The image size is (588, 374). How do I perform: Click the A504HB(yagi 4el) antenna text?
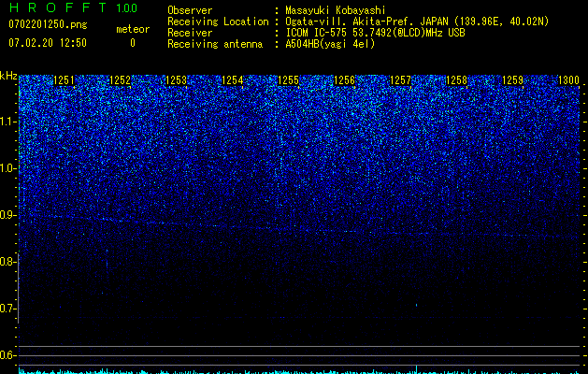330,44
